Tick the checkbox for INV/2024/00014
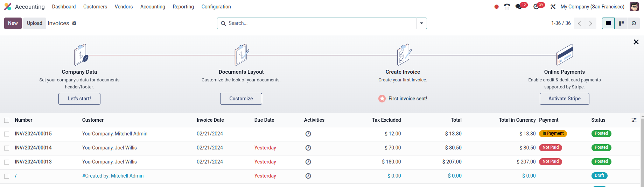The width and height of the screenshot is (644, 187). pyautogui.click(x=7, y=148)
